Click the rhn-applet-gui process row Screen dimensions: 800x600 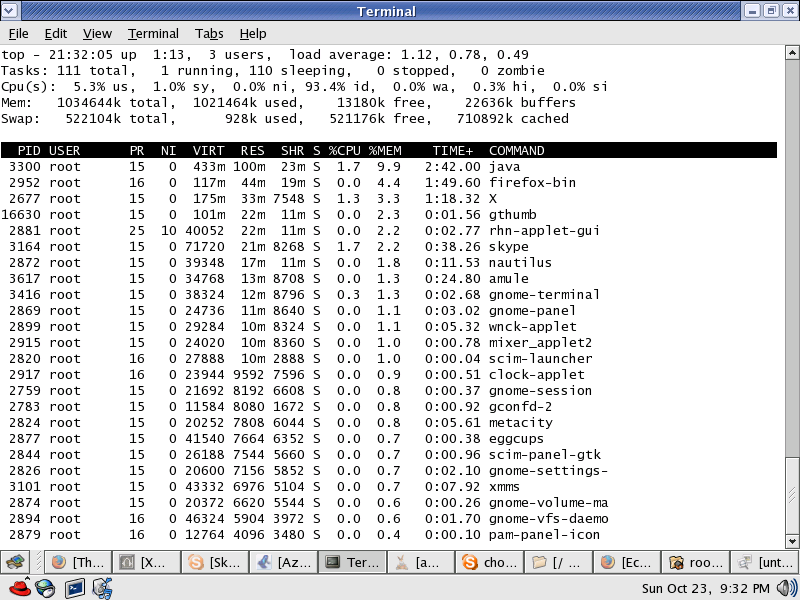(x=389, y=231)
